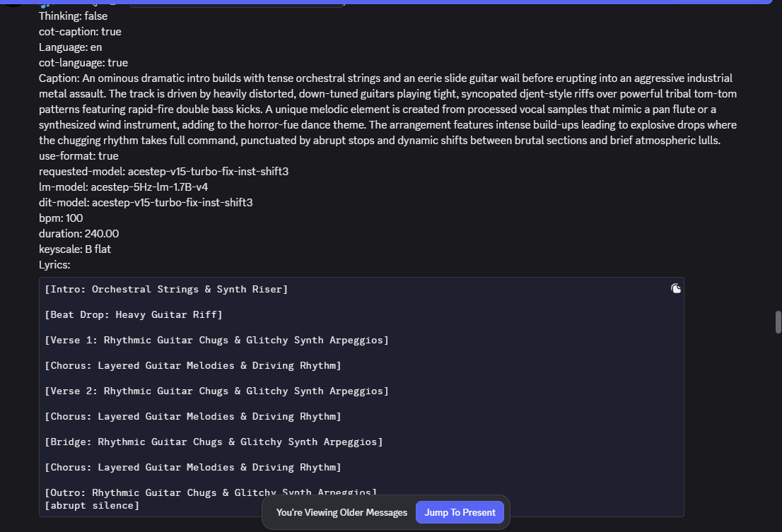Select the "Language: en" line
782x532 pixels.
click(x=70, y=47)
